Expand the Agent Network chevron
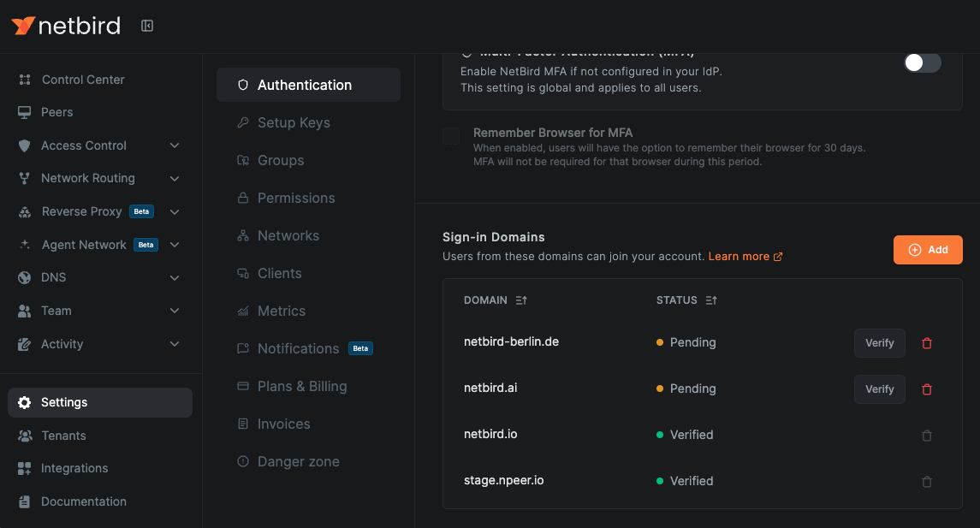This screenshot has width=980, height=528. [x=175, y=245]
